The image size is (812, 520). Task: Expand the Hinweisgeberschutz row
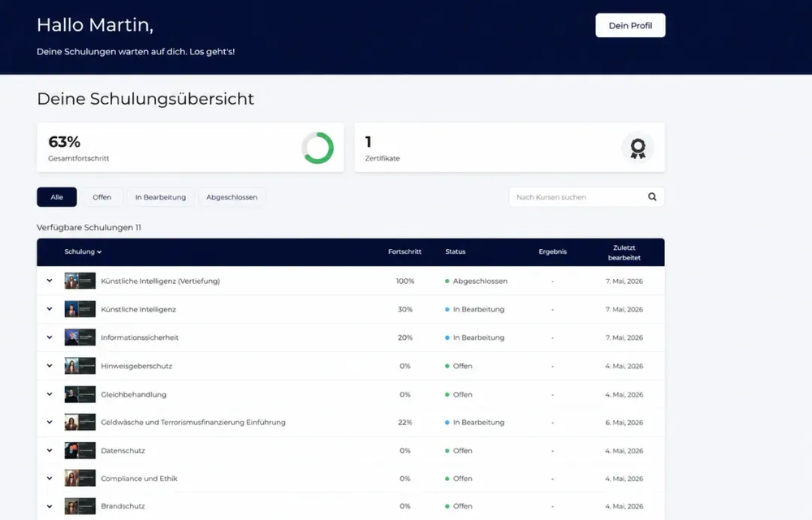point(50,366)
